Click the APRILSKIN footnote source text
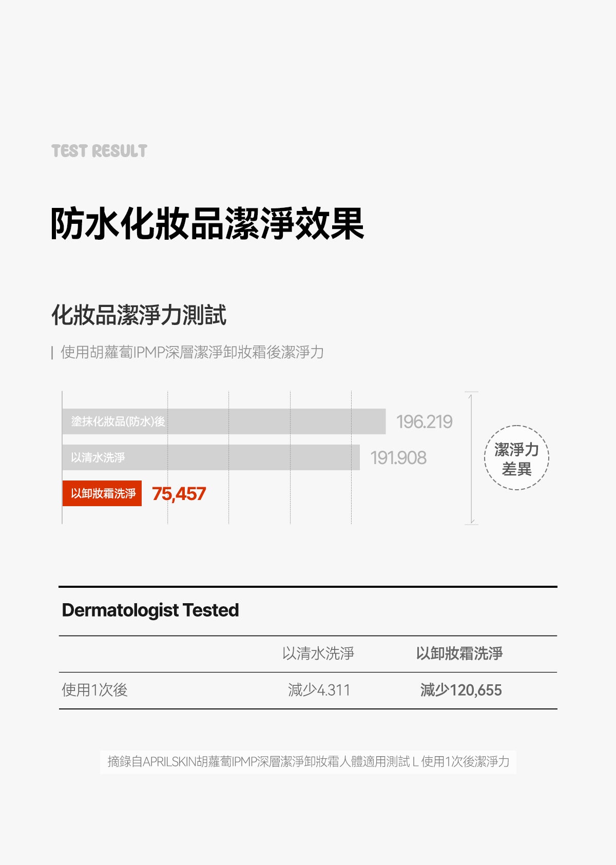Image resolution: width=616 pixels, height=865 pixels. [x=308, y=761]
